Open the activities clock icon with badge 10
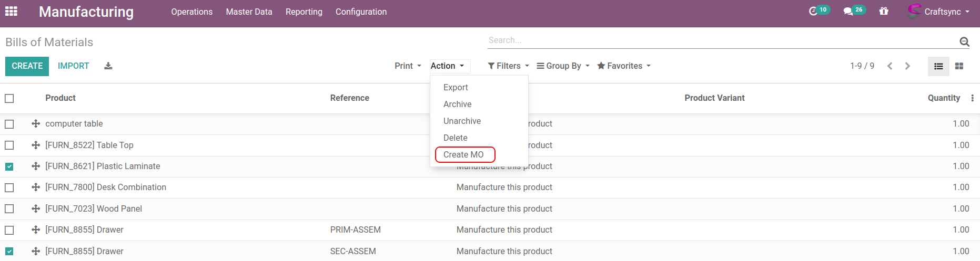This screenshot has height=261, width=980. click(813, 11)
